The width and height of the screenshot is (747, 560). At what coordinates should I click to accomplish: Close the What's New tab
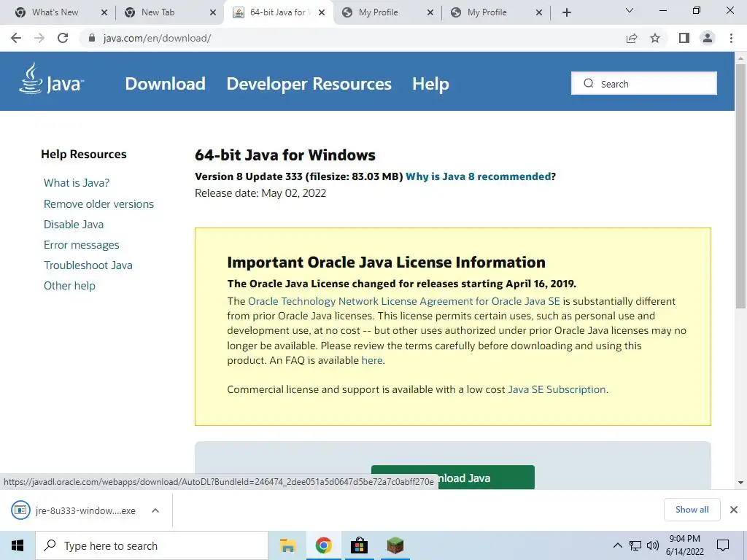point(104,12)
